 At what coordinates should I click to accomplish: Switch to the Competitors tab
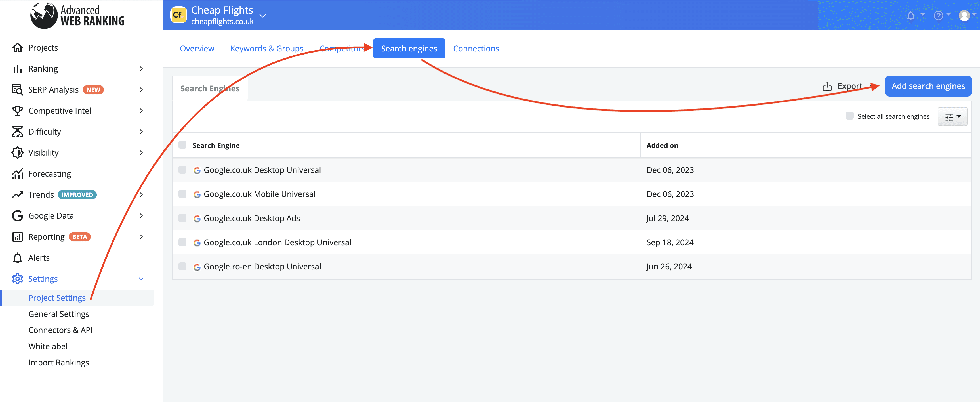(x=342, y=48)
